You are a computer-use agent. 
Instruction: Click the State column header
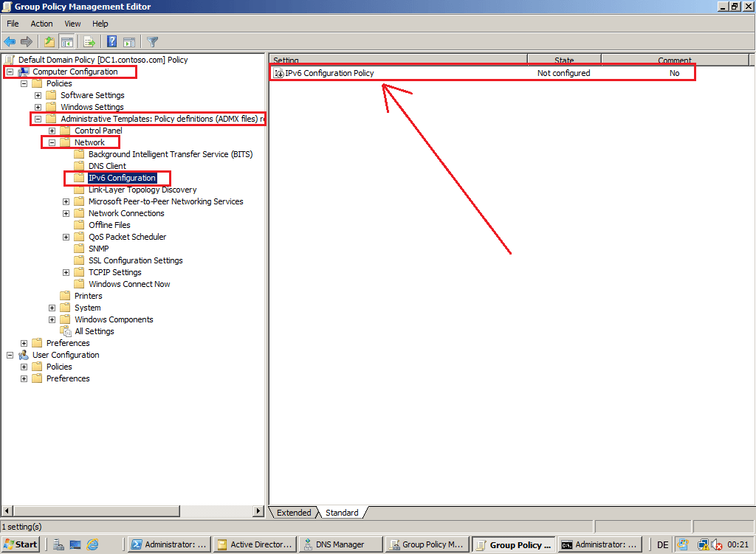click(564, 60)
